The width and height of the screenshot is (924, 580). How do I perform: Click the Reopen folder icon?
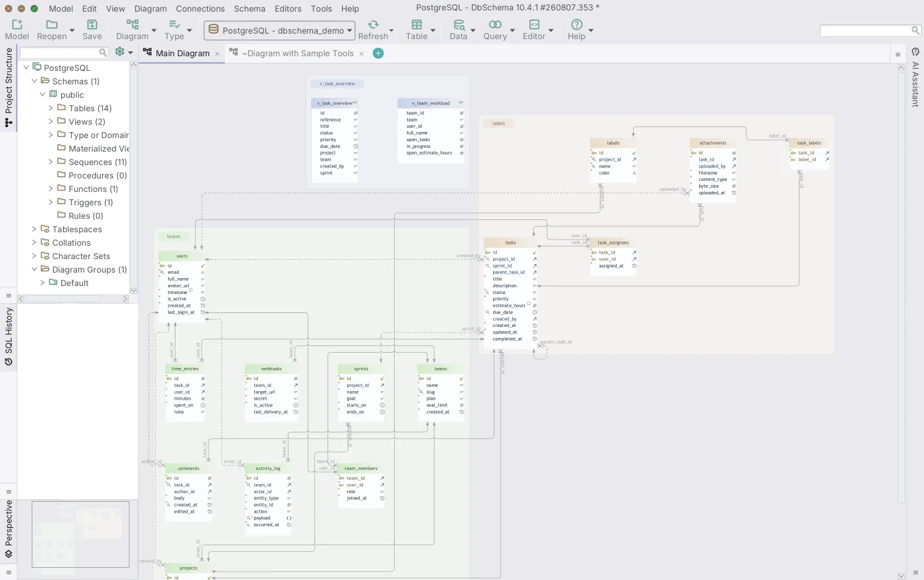[x=52, y=24]
